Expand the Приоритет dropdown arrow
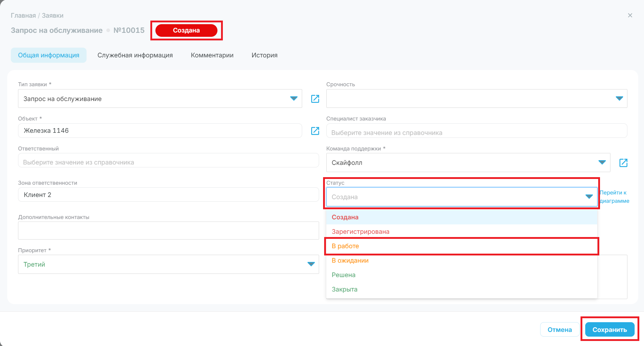This screenshot has width=644, height=346. click(311, 264)
